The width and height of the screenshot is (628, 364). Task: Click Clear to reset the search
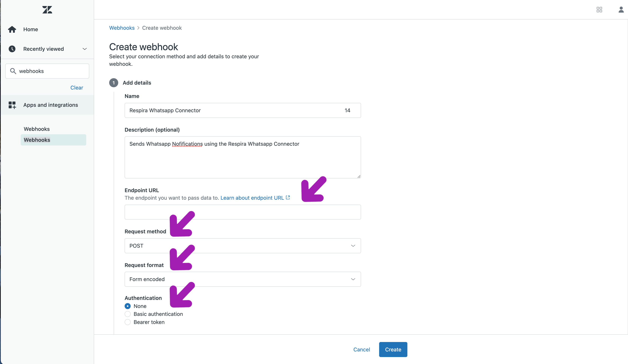point(77,88)
